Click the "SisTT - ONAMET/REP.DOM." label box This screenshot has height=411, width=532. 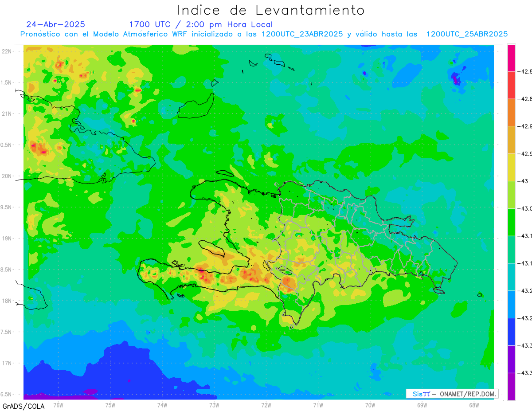[452, 394]
